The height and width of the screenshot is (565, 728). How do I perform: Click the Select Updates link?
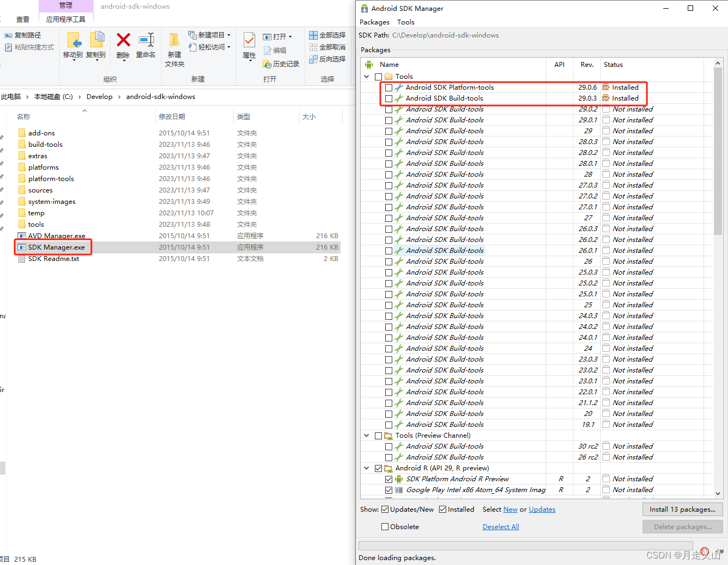coord(542,510)
